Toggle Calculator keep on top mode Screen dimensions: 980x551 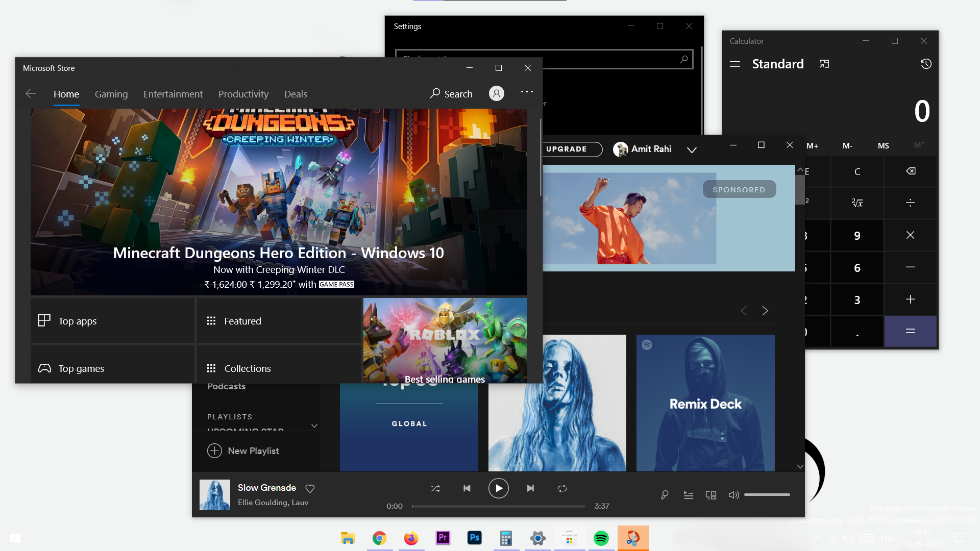click(x=824, y=64)
